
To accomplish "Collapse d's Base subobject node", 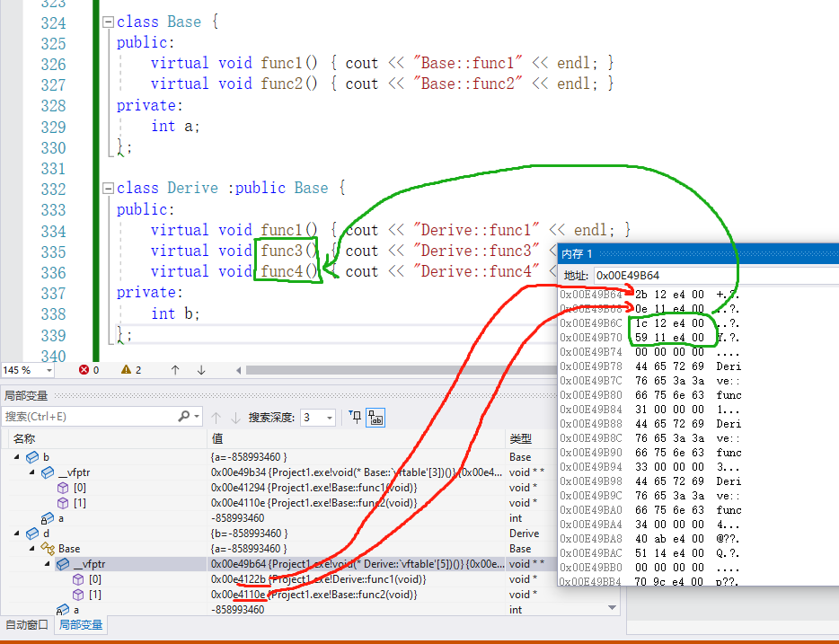I will coord(32,548).
